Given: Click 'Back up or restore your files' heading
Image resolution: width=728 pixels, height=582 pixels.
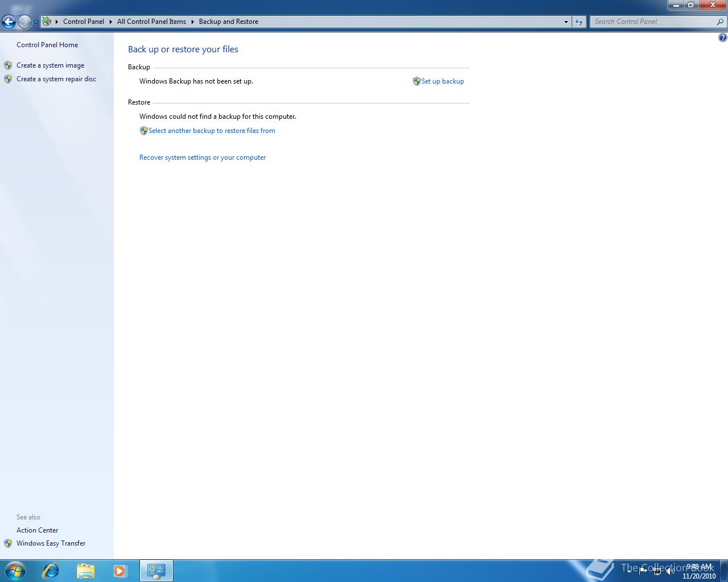Looking at the screenshot, I should [183, 49].
